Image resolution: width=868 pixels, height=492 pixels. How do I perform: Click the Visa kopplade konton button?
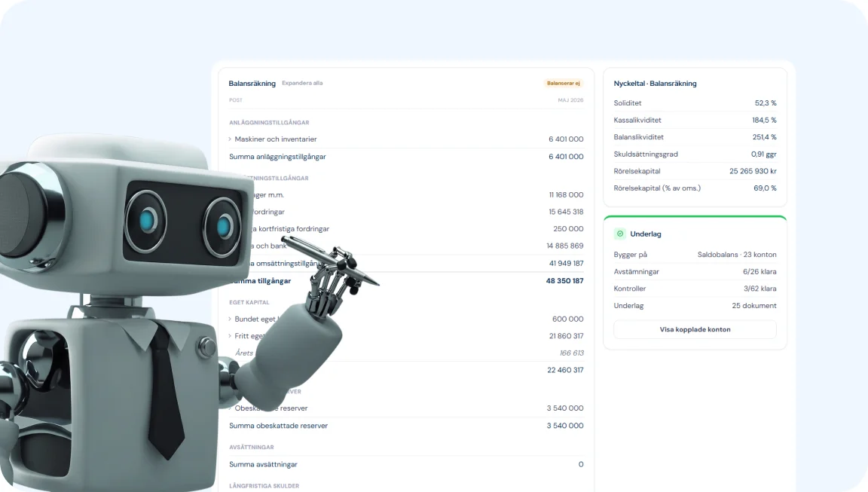695,329
